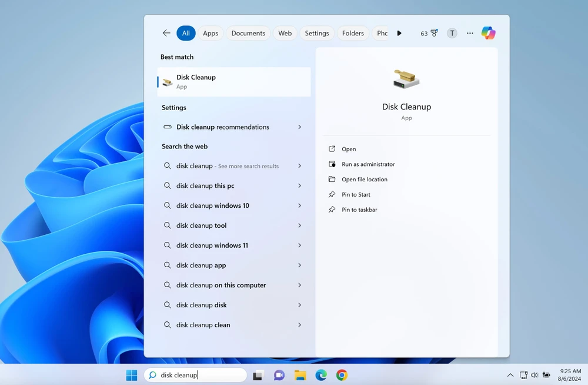Pin Disk Cleanup to taskbar
This screenshot has width=588, height=385.
tap(358, 210)
